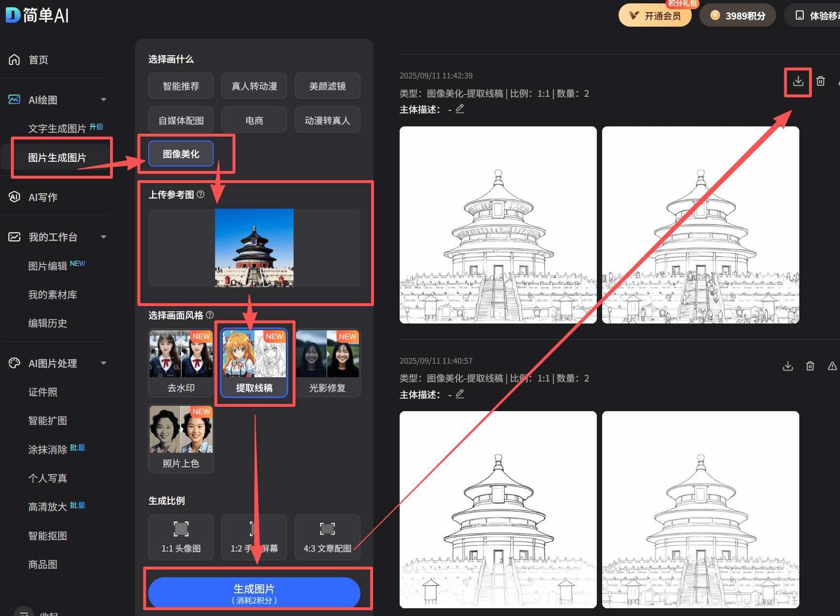Select the 光影修复 style option

coord(327,362)
